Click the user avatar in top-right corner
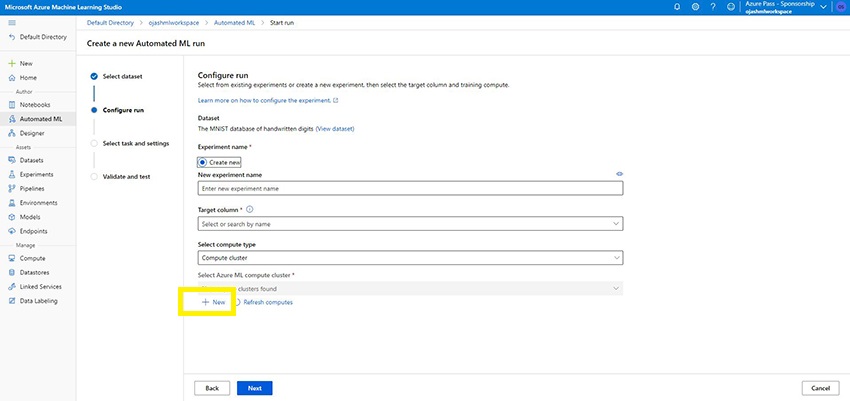The image size is (850, 401). coord(841,7)
